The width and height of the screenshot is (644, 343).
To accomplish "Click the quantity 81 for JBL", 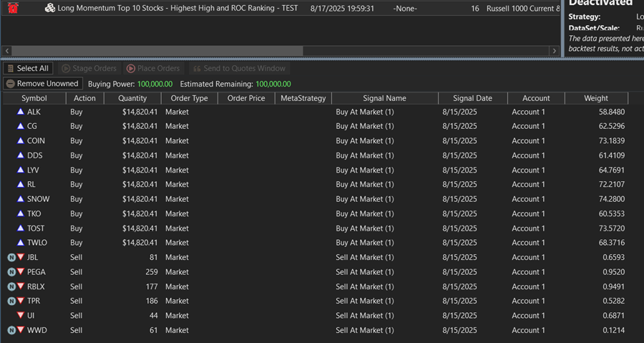I will click(x=154, y=258).
